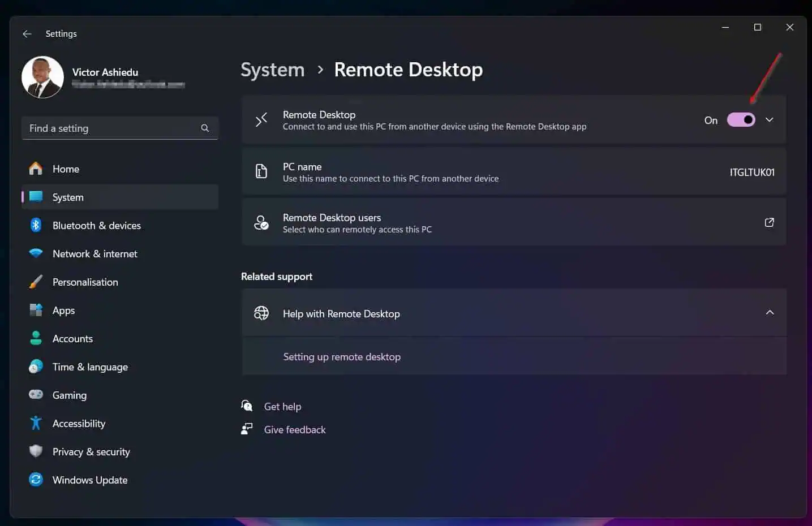Click the "Related support" heading
812x526 pixels.
pyautogui.click(x=277, y=277)
